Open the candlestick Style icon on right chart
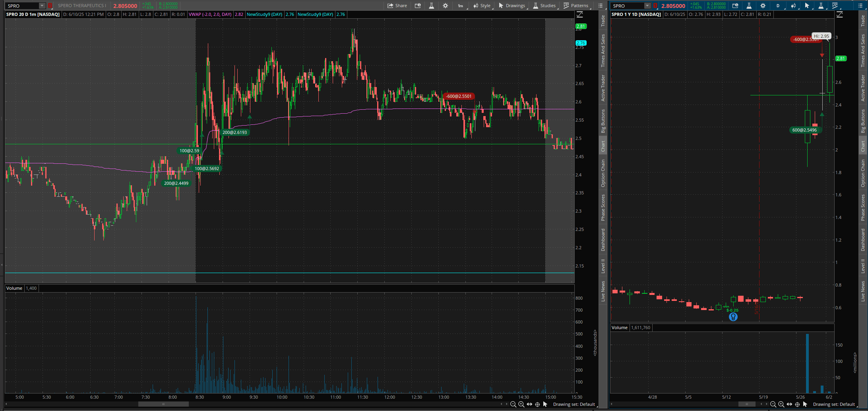The image size is (868, 411). point(793,6)
